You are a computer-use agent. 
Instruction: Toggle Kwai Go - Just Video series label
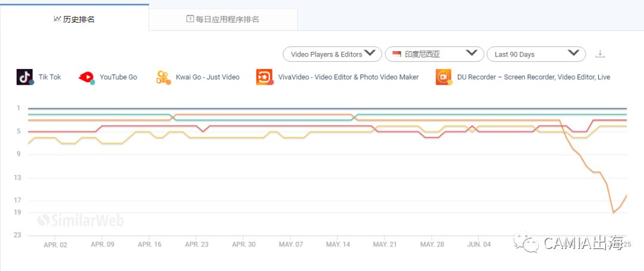[208, 77]
